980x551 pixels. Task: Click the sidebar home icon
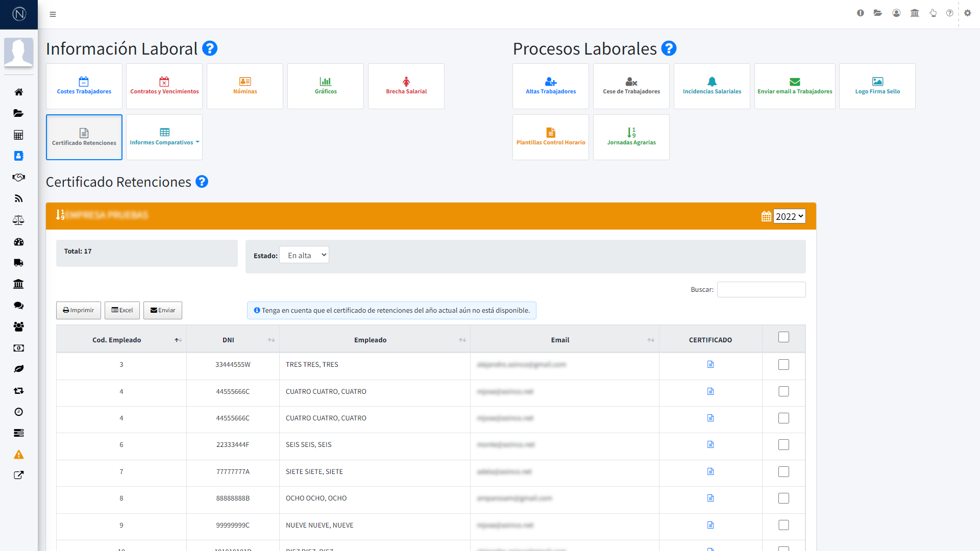19,92
